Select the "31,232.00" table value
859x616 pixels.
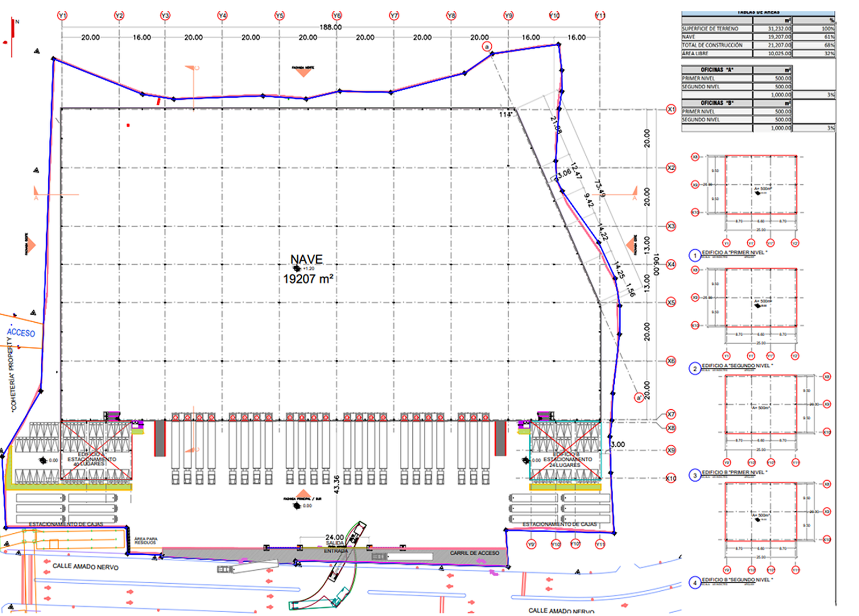[779, 28]
